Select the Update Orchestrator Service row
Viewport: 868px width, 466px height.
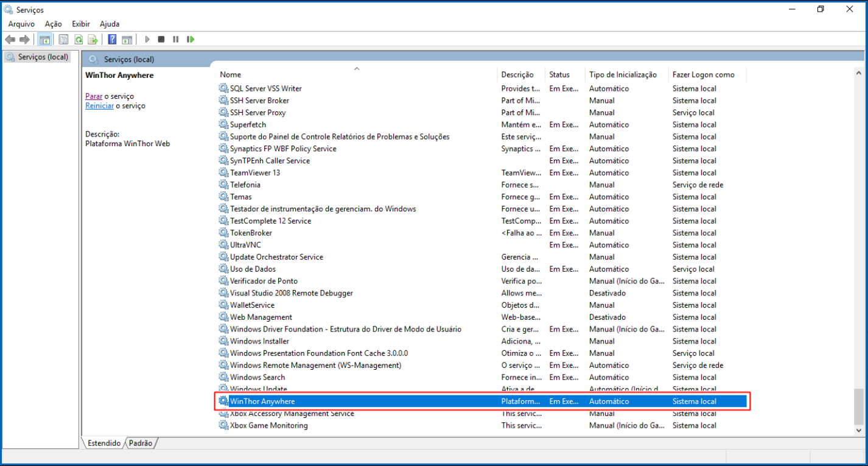click(482, 257)
